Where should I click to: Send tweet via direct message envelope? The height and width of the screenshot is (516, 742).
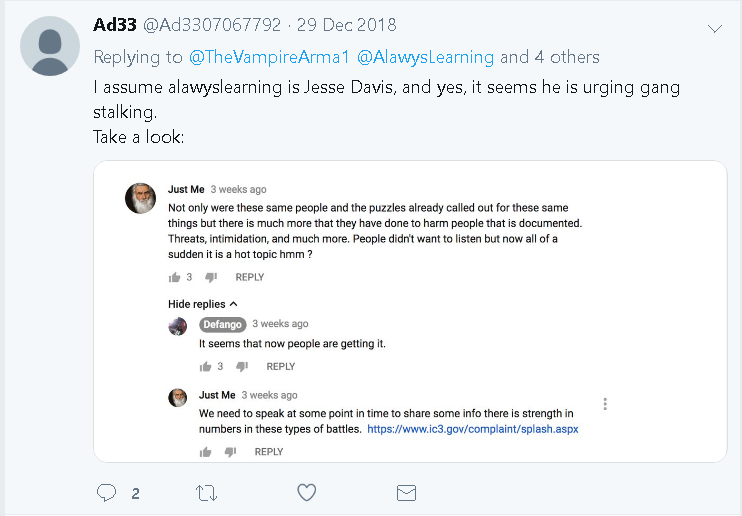coord(406,492)
